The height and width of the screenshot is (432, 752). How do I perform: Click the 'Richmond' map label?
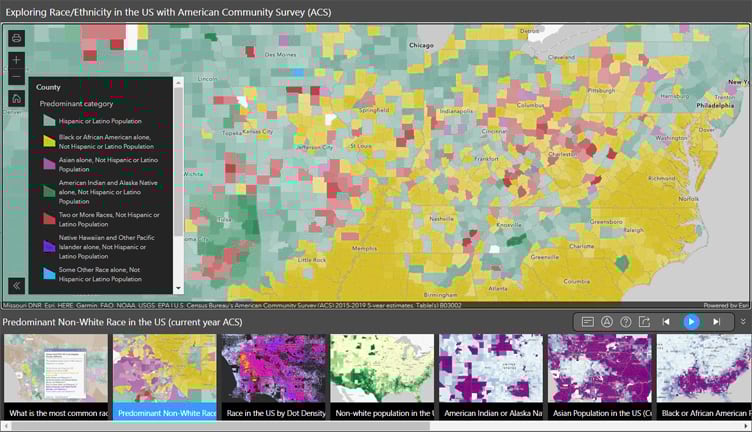pyautogui.click(x=661, y=178)
